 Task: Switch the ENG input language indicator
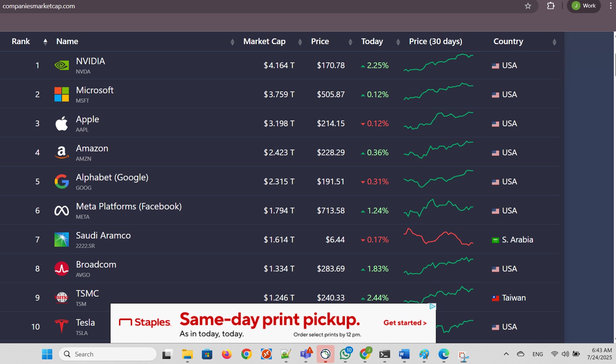coord(537,354)
